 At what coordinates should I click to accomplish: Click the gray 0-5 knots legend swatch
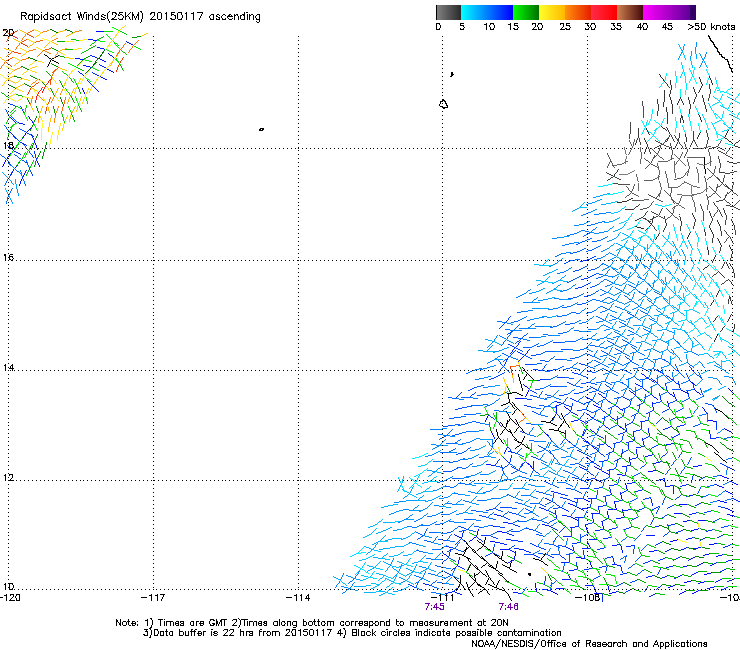click(x=448, y=12)
